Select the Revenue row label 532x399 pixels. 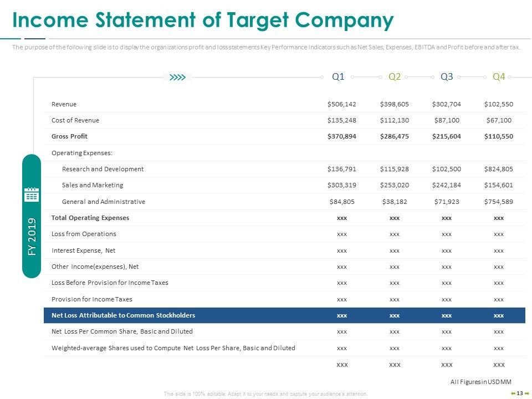[x=64, y=104]
